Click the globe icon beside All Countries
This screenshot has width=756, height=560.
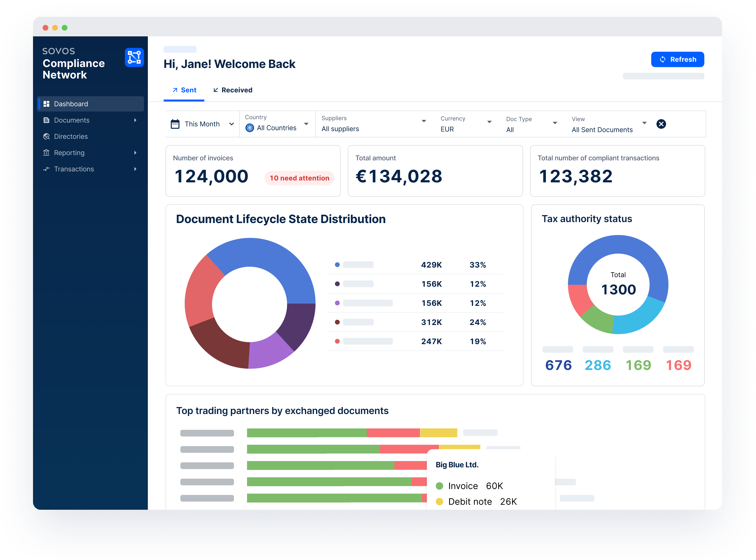pos(250,128)
